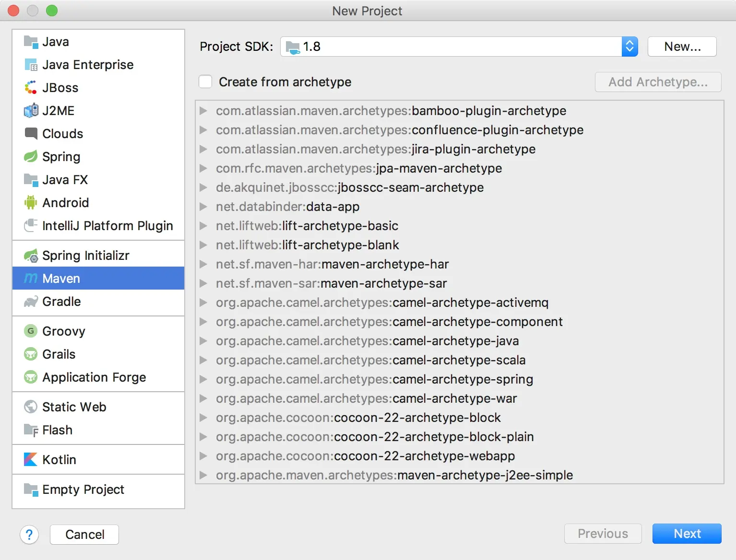Viewport: 736px width, 560px height.
Task: Click the JBoss project type icon
Action: pos(31,88)
